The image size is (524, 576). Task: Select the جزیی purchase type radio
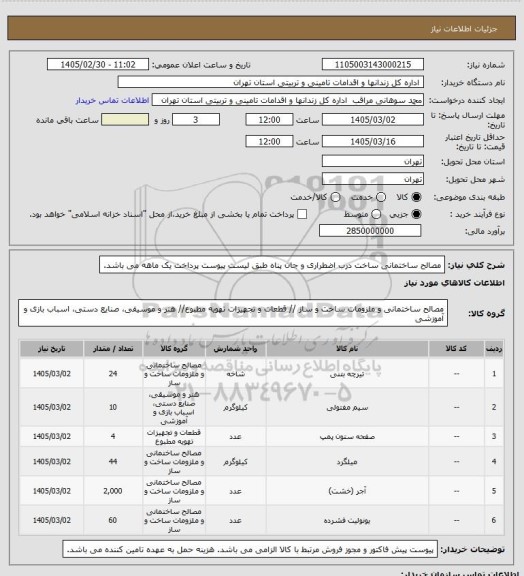pos(416,214)
